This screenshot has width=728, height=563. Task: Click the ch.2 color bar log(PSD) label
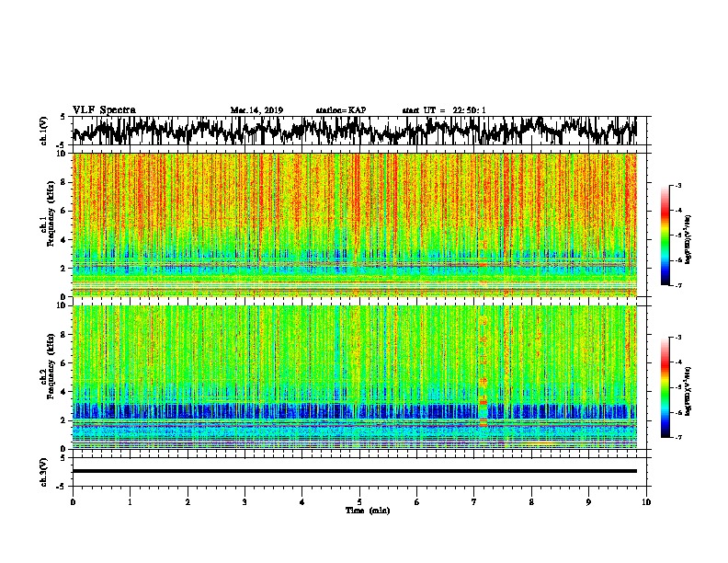688,391
